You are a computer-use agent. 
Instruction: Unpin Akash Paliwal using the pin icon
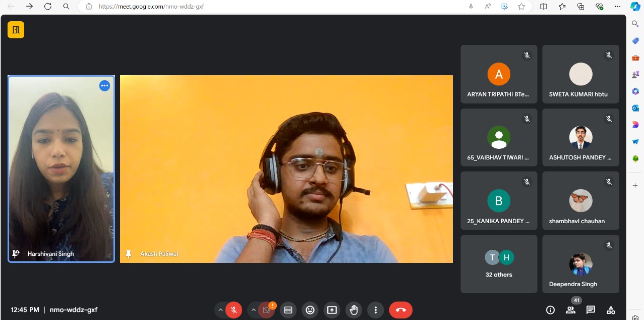[x=129, y=254]
